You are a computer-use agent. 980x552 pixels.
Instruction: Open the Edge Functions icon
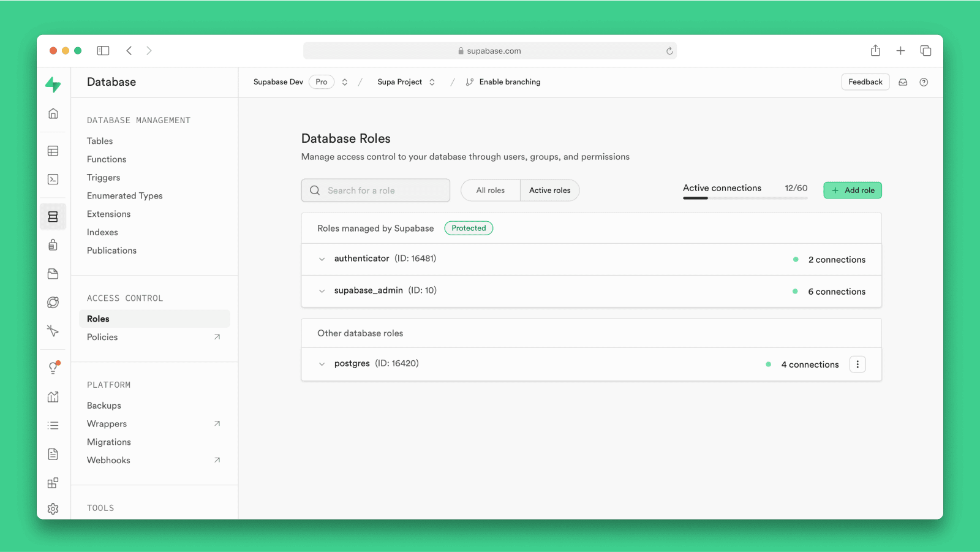pos(53,302)
